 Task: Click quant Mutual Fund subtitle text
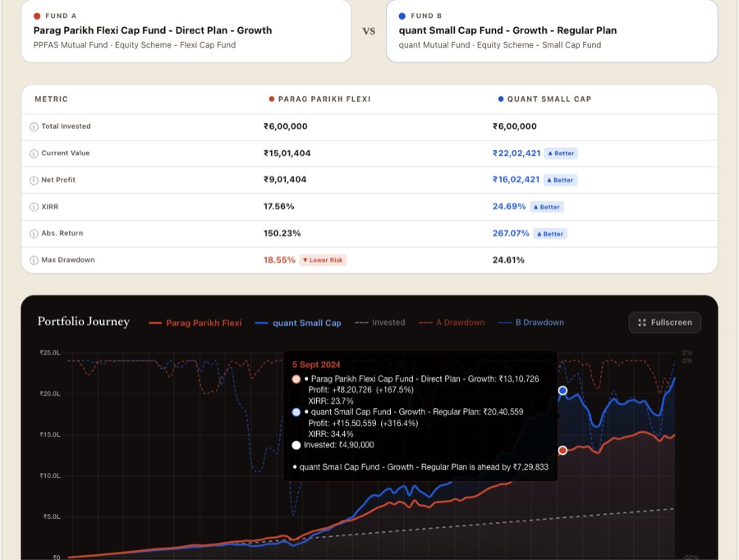(500, 45)
